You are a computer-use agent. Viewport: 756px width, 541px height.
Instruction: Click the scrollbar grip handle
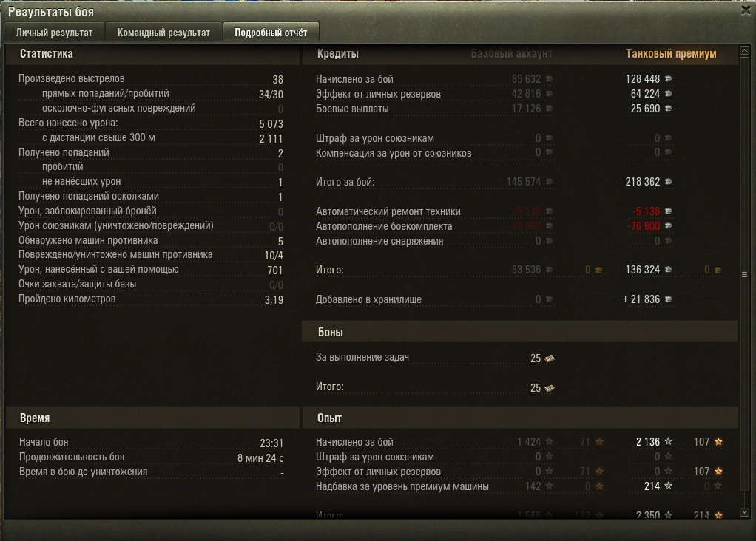pyautogui.click(x=744, y=275)
